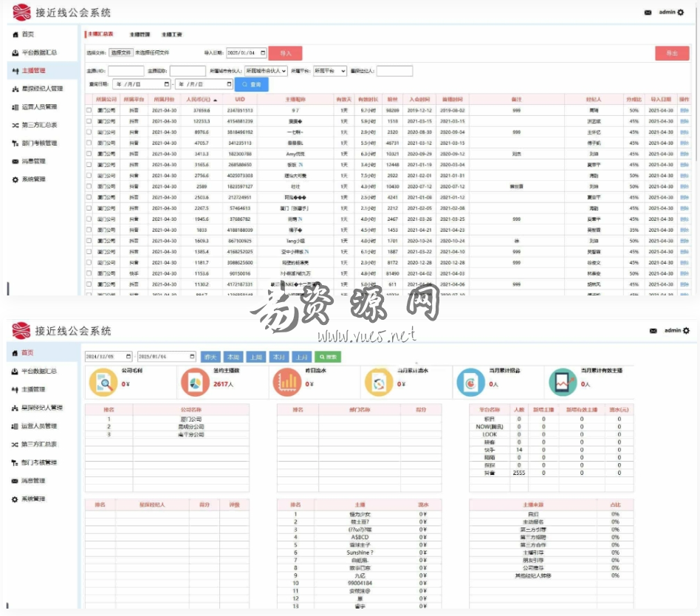The width and height of the screenshot is (700, 616).
Task: Filter the dashboard by 上周
Action: (x=256, y=357)
